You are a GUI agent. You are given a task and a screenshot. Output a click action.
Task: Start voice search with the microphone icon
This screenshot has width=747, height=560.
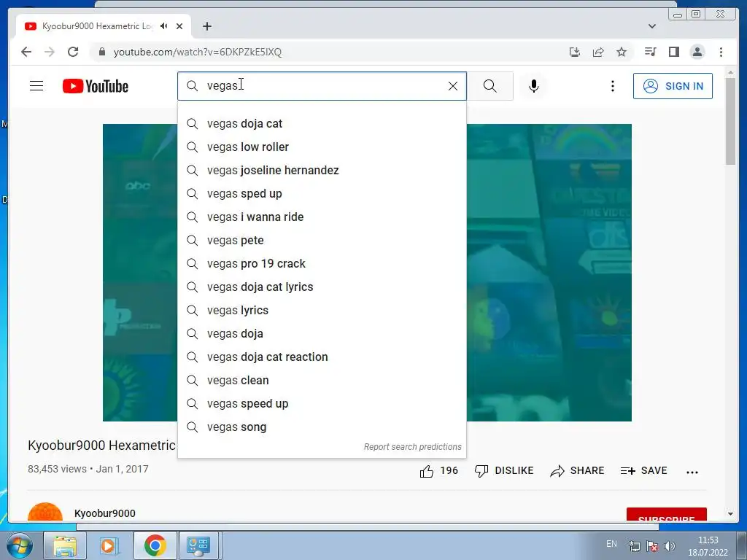[533, 86]
